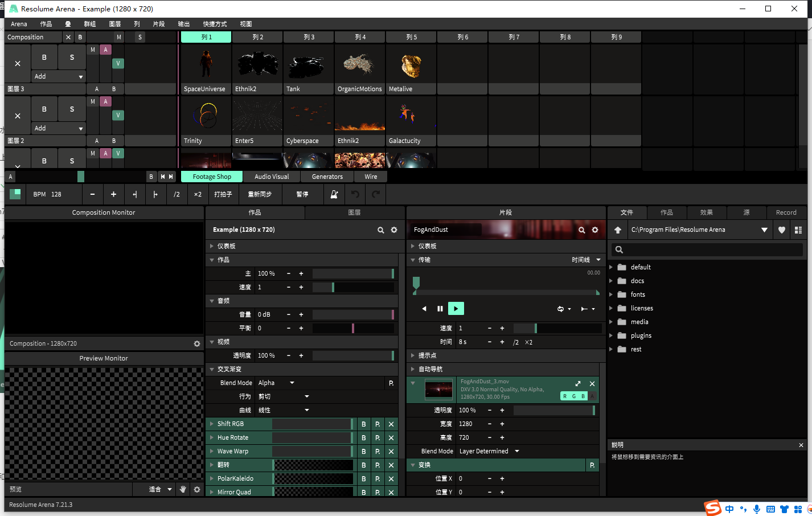
Task: Open the composition Blend Mode Alpha dropdown
Action: coord(276,383)
